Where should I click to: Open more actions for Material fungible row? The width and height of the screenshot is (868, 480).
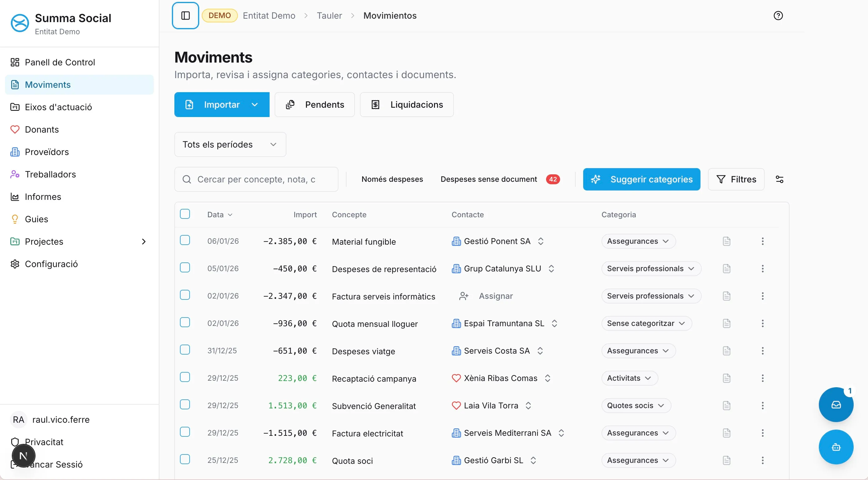(762, 241)
